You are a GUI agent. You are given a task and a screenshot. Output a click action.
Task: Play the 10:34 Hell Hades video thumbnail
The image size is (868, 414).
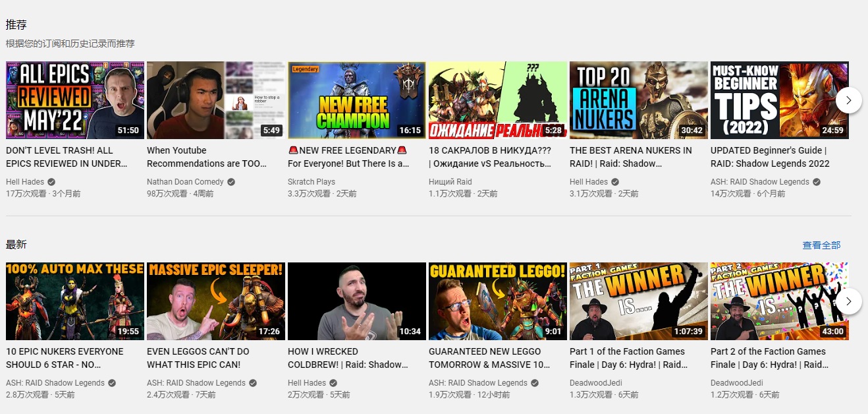tap(357, 301)
